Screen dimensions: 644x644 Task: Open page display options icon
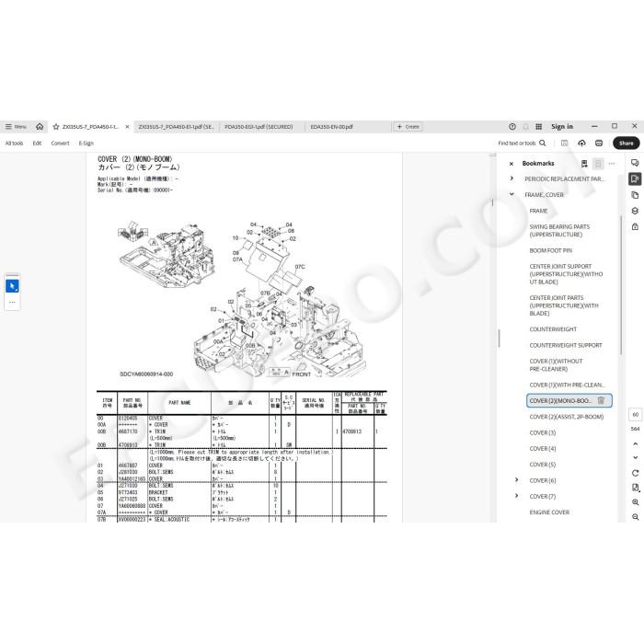[x=635, y=488]
